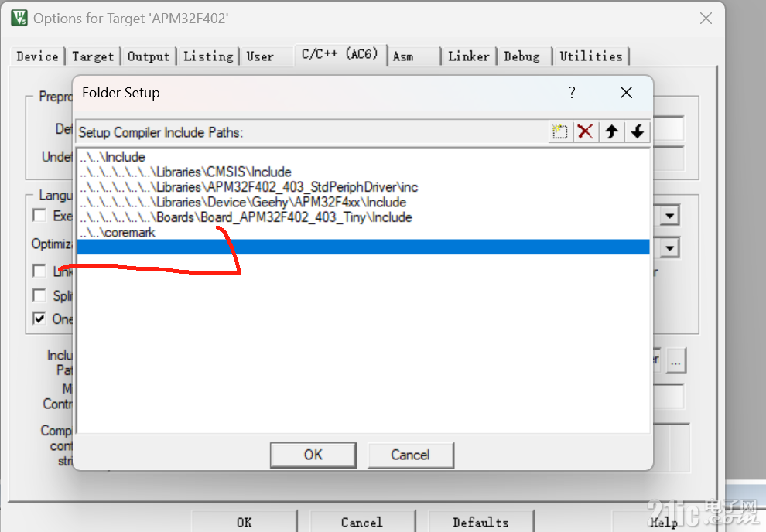Select the Libraries\CMSIS\Include path

363,172
